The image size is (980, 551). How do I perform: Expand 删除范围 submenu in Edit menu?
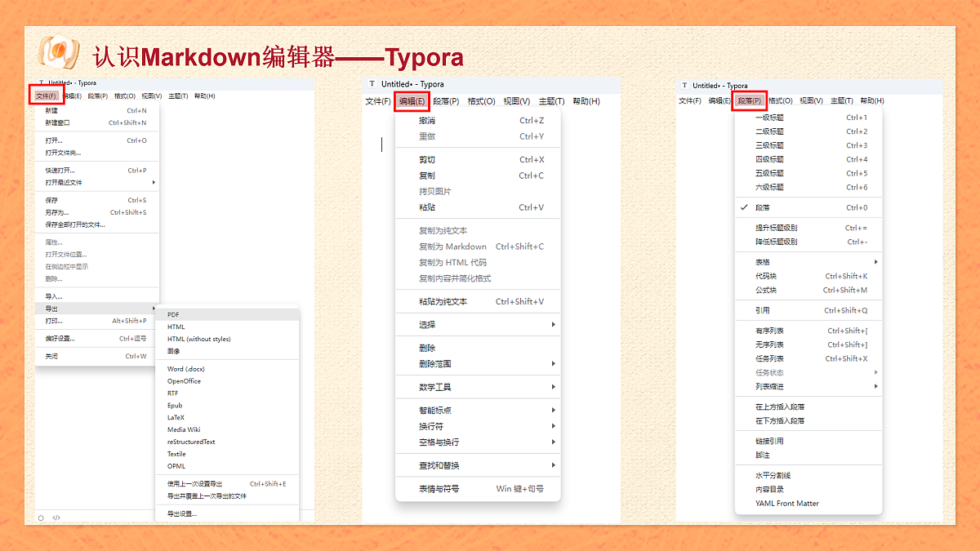click(478, 364)
